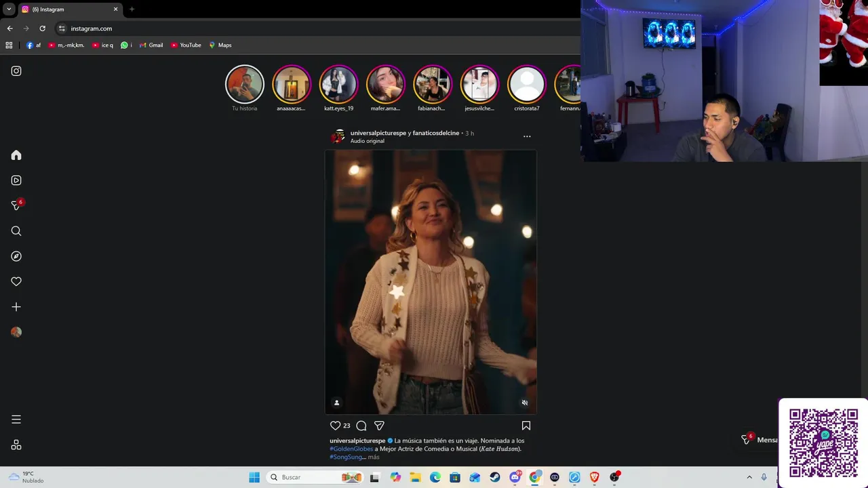Open Brave browser from taskbar
This screenshot has width=868, height=488.
pos(594,477)
